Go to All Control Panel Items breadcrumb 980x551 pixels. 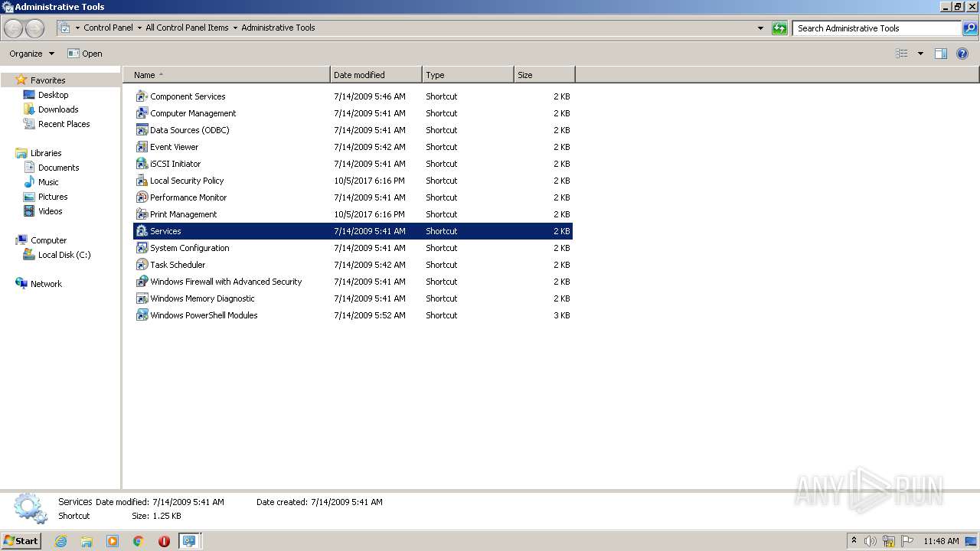[x=187, y=28]
